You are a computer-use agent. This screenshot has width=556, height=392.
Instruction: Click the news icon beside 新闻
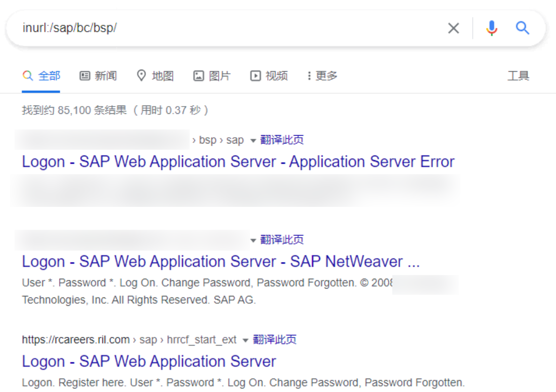coord(85,75)
